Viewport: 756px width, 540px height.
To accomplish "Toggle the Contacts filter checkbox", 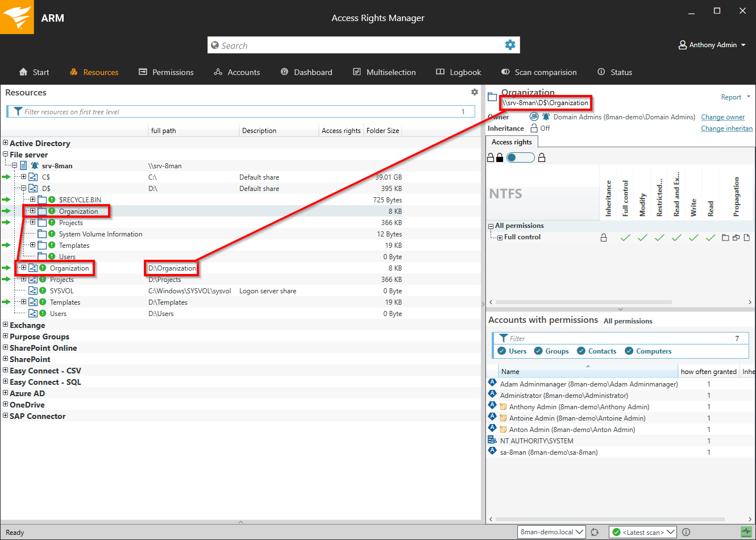I will 581,351.
